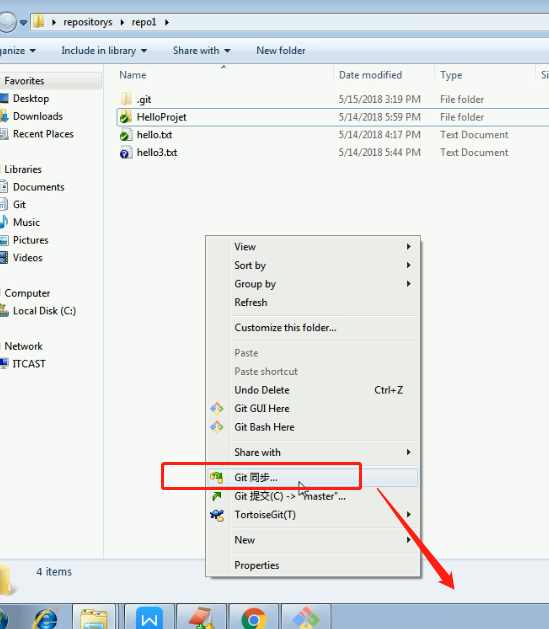Choose Customize this folder...
This screenshot has width=549, height=629.
pos(323,328)
